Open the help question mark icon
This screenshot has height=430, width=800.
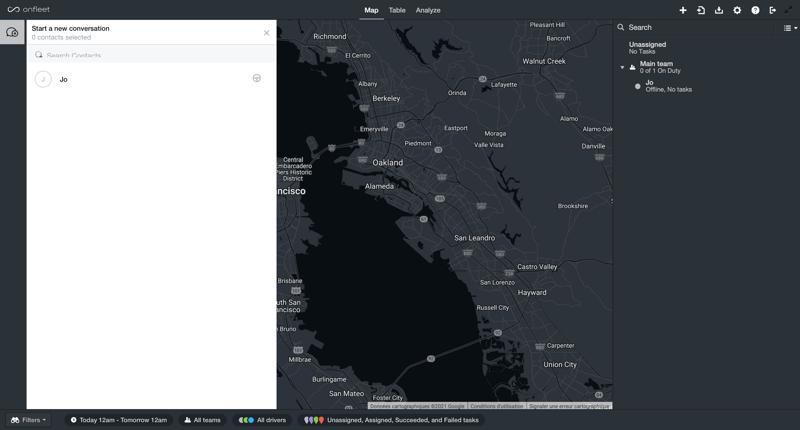pos(755,10)
